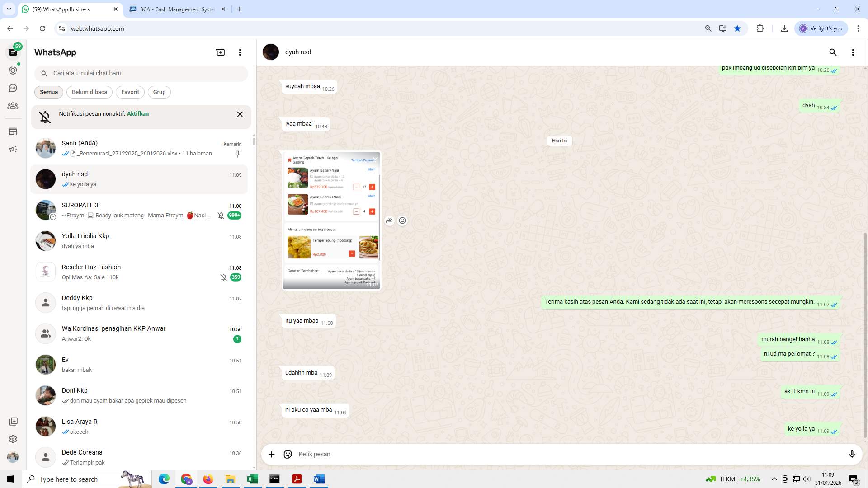Activate notifications via the Aktifkan link
Screen dimensions: 868x488
coord(137,113)
